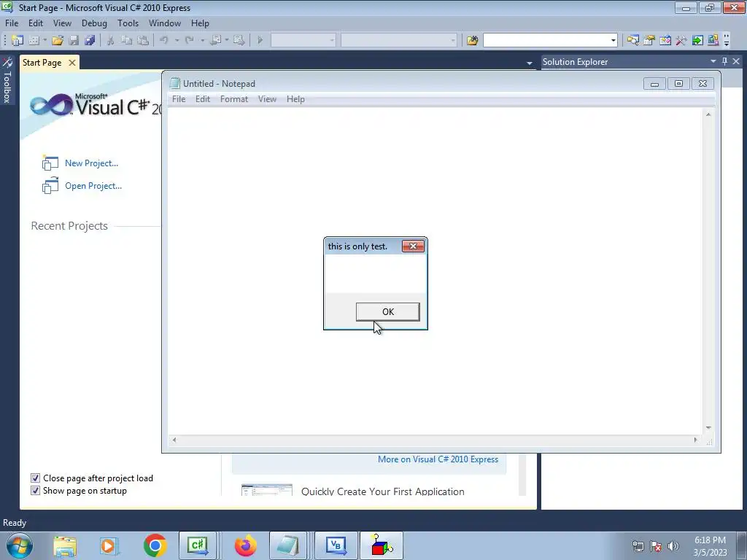Click the Notepad vertical scrollbar down arrow
This screenshot has width=747, height=560.
[708, 427]
